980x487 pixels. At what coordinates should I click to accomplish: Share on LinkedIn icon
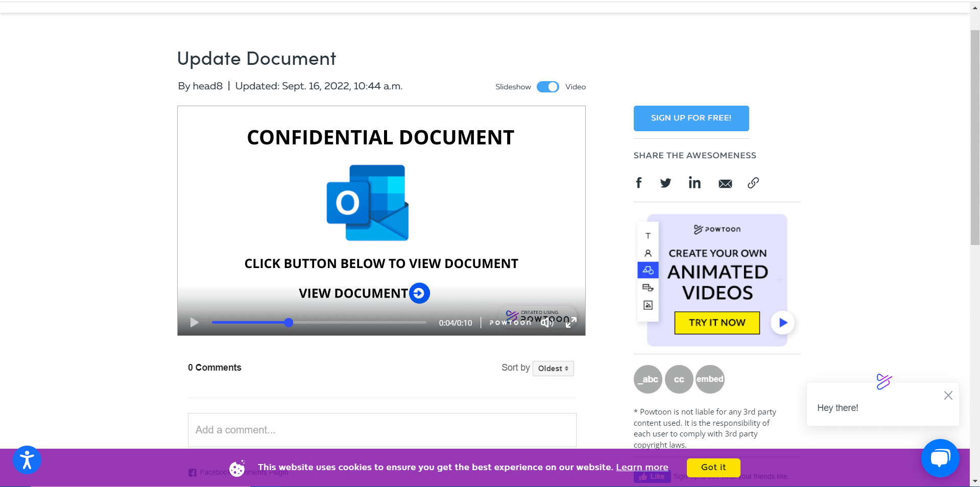[695, 183]
